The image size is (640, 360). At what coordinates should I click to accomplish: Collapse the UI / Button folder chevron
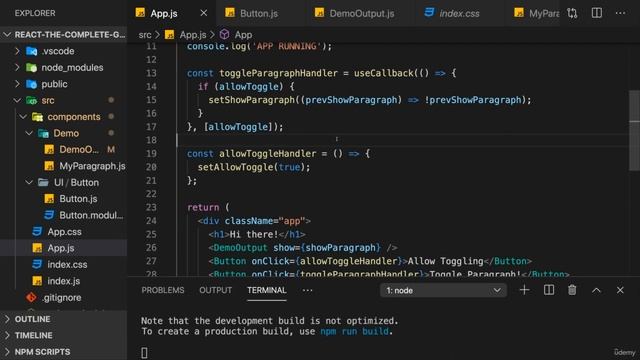point(29,182)
